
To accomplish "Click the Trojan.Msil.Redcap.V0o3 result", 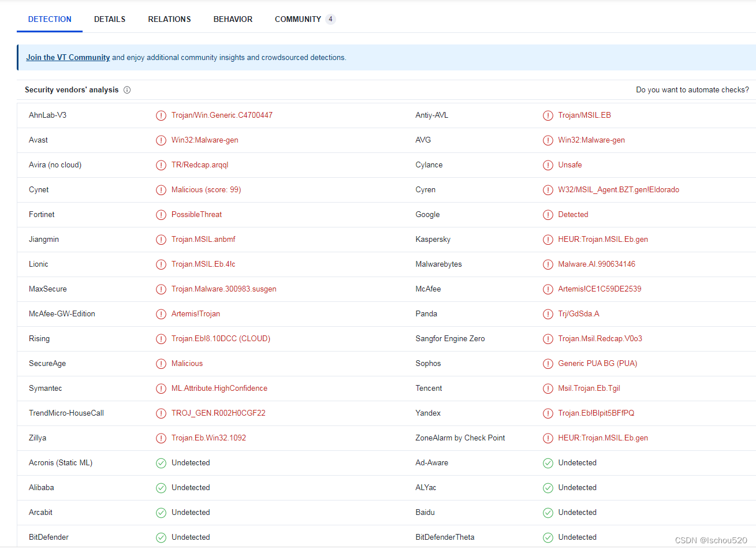I will pyautogui.click(x=600, y=339).
